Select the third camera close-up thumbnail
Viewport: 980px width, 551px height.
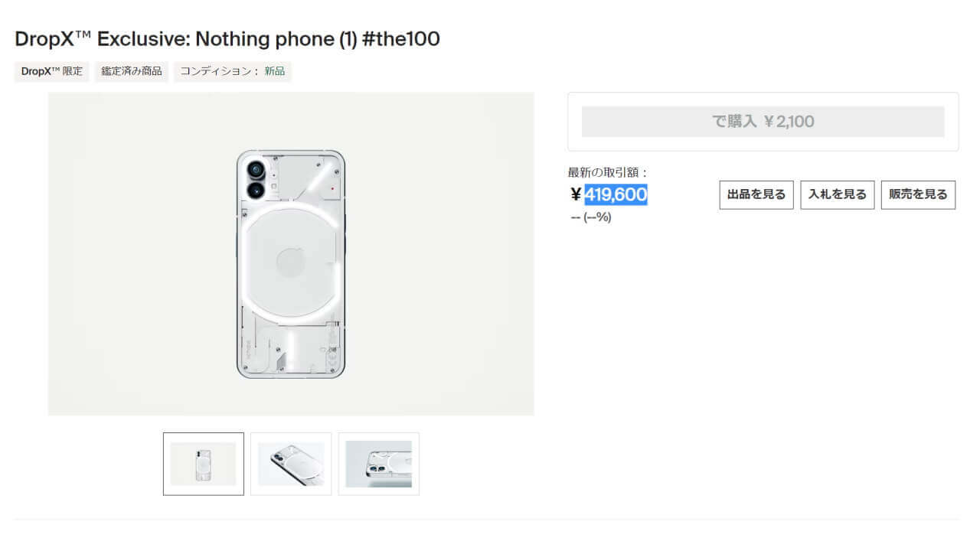click(379, 463)
